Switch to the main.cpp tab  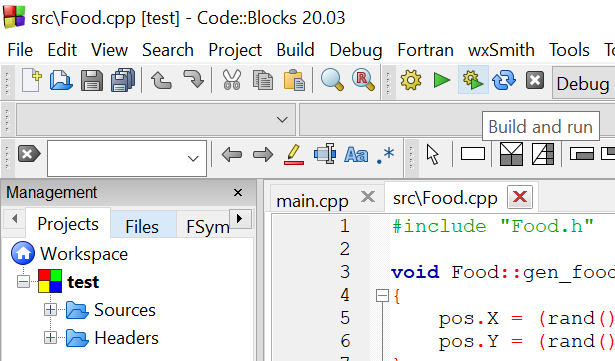coord(312,201)
